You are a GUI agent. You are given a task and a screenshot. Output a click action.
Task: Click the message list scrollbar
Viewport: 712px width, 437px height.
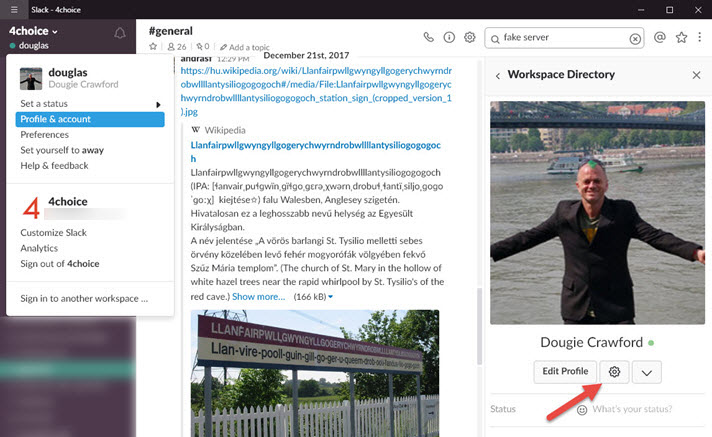tap(479, 326)
